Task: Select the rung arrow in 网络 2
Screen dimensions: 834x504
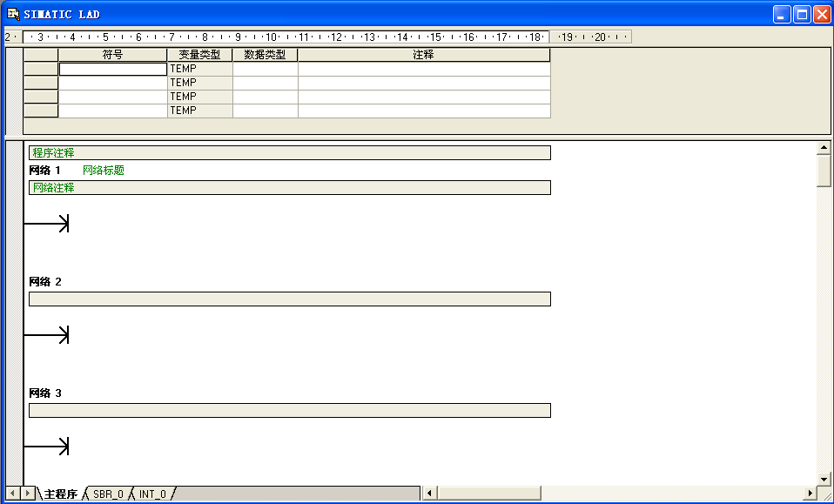Action: tap(63, 336)
